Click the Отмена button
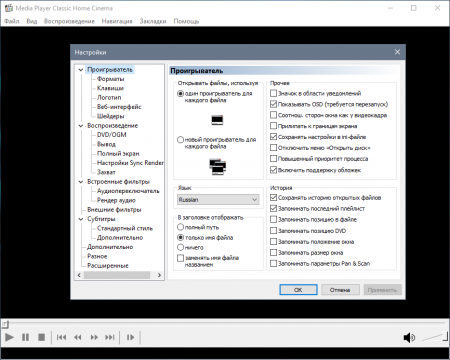The image size is (450, 360). pos(340,290)
